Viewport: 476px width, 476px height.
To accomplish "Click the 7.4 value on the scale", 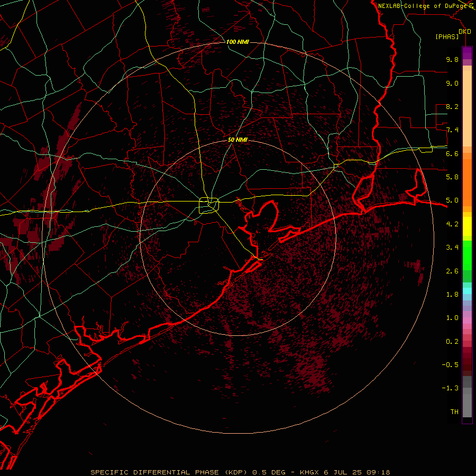I will (452, 130).
